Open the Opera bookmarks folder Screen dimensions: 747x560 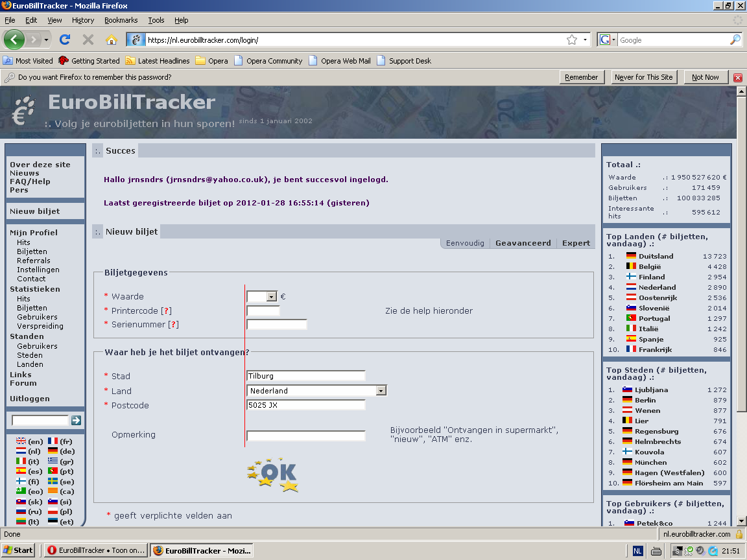coord(212,61)
